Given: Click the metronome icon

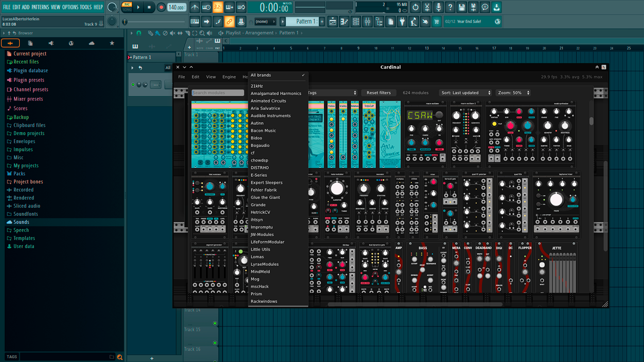Looking at the screenshot, I should [195, 8].
